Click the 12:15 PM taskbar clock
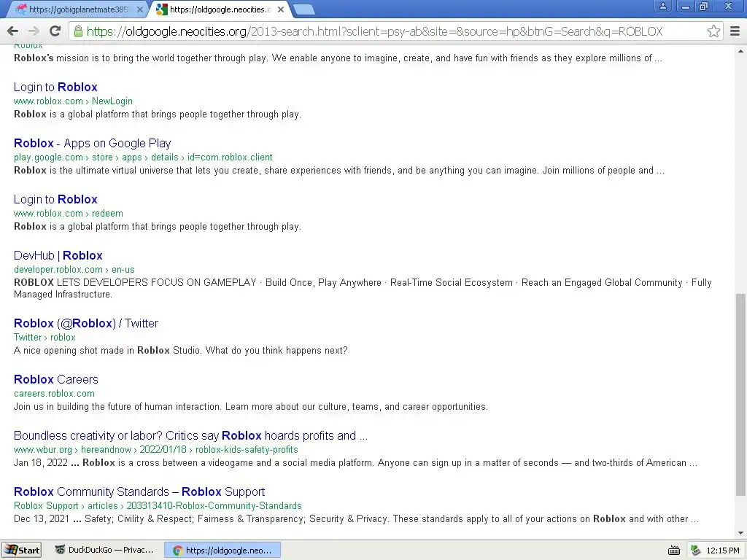The image size is (747, 560). [x=723, y=551]
